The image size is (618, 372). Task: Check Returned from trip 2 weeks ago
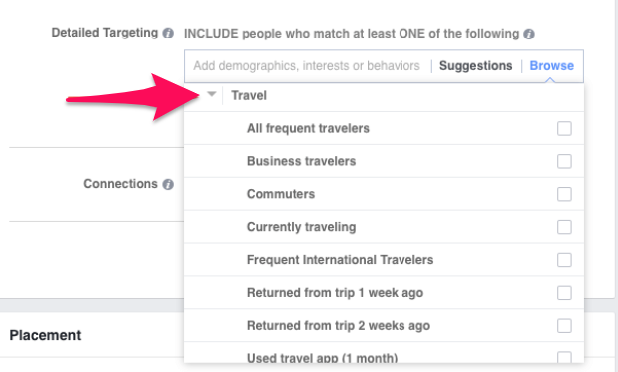(x=564, y=326)
